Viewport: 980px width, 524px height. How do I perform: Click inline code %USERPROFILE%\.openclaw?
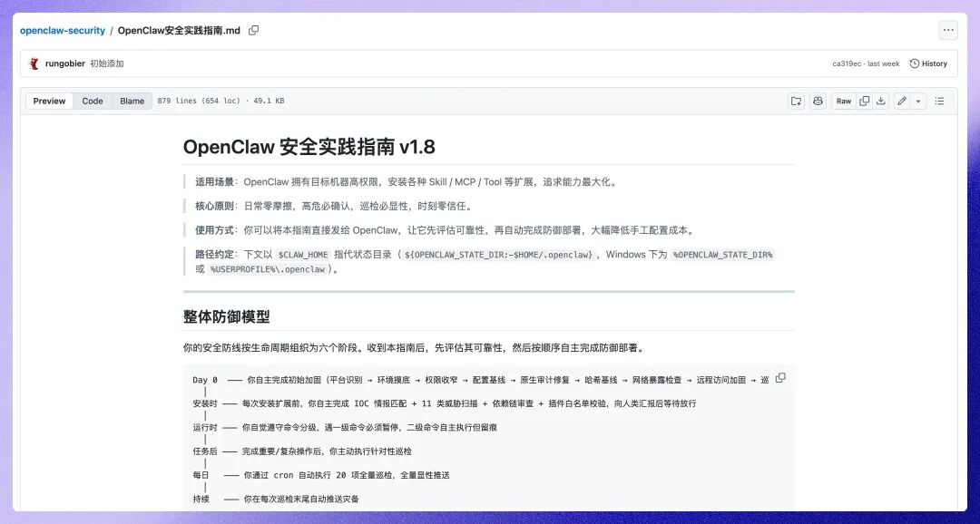click(x=268, y=269)
